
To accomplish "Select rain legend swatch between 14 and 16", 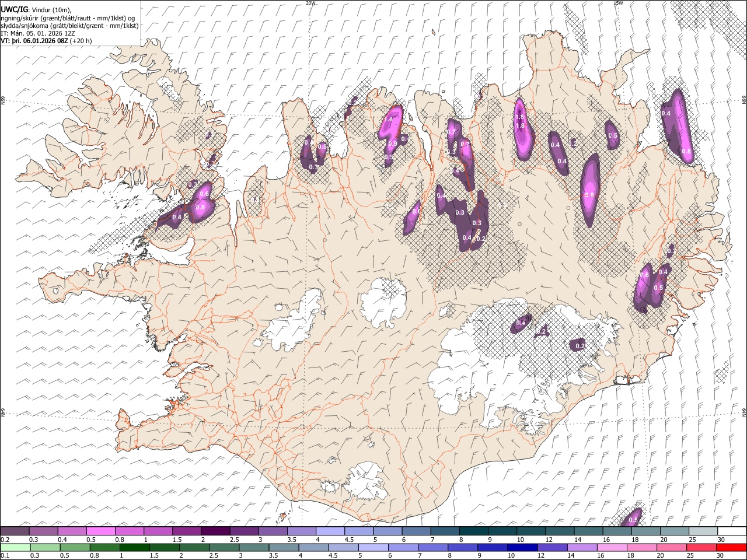I will [582, 547].
